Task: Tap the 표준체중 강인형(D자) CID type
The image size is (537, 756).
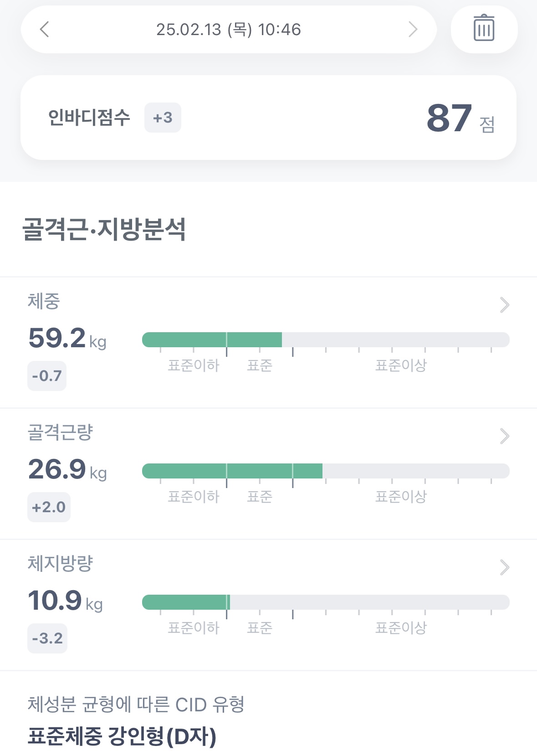Action: point(122,736)
